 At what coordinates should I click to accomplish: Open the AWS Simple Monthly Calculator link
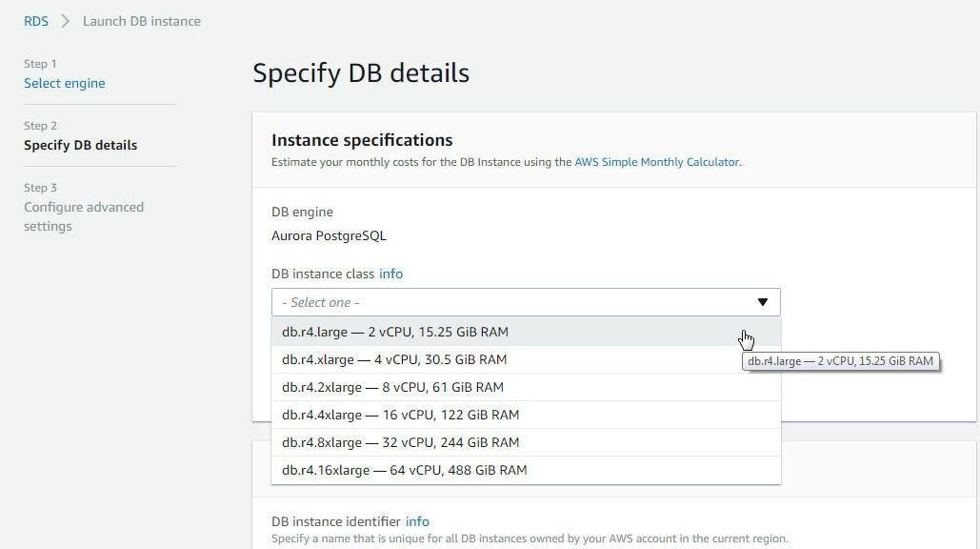(657, 162)
